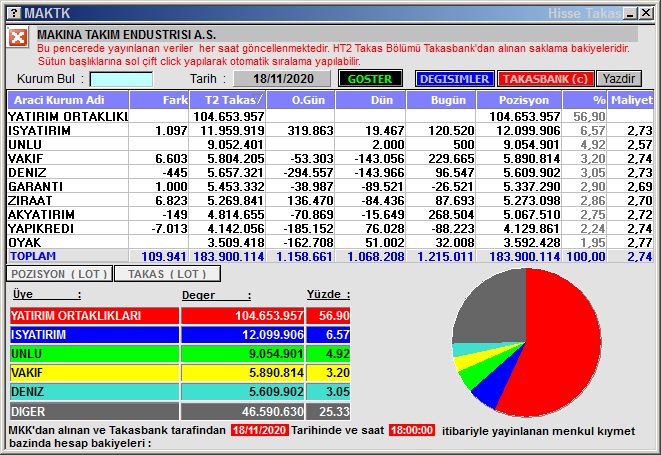The height and width of the screenshot is (455, 661).
Task: Sort by Araci Kurum Adi column header
Action: pos(68,100)
